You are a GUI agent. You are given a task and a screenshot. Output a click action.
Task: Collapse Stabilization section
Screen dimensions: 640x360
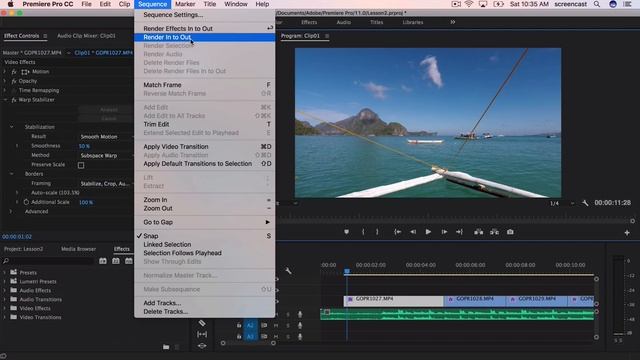pyautogui.click(x=11, y=127)
